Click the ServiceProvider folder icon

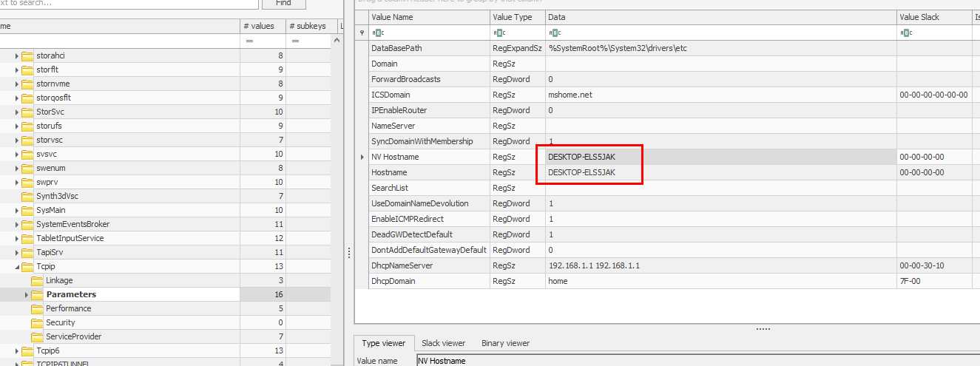pos(37,337)
